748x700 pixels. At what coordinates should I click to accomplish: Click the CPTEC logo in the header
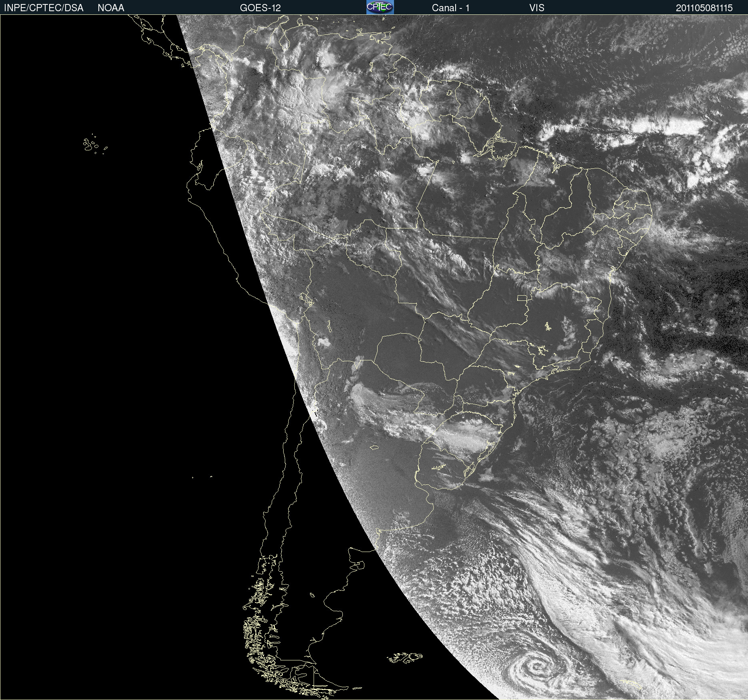380,7
